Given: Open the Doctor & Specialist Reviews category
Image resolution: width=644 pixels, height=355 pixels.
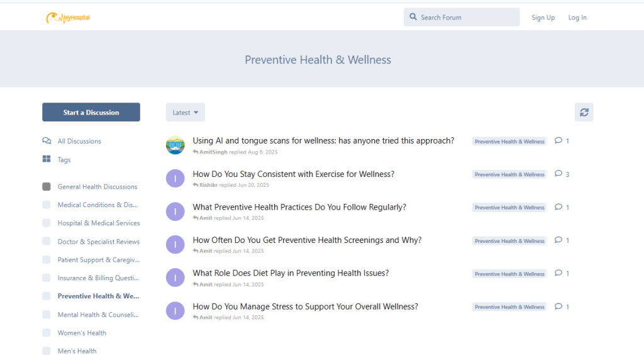Looking at the screenshot, I should point(99,242).
